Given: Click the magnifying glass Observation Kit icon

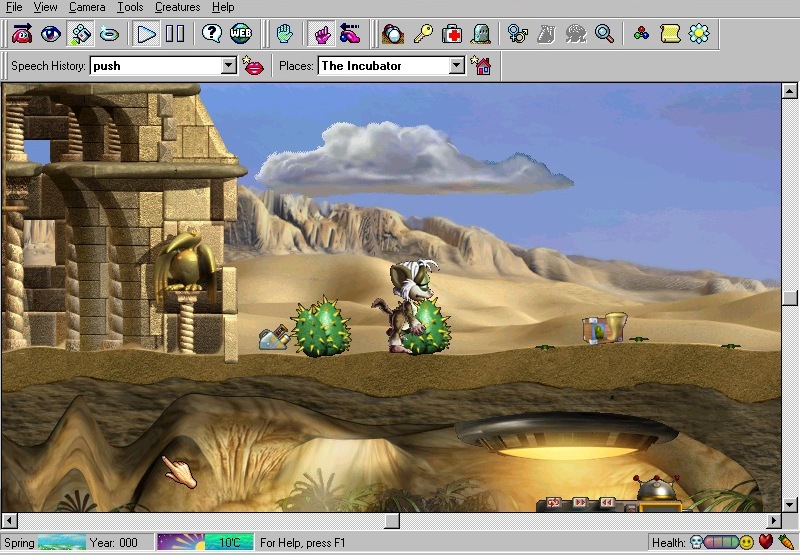Looking at the screenshot, I should (604, 34).
